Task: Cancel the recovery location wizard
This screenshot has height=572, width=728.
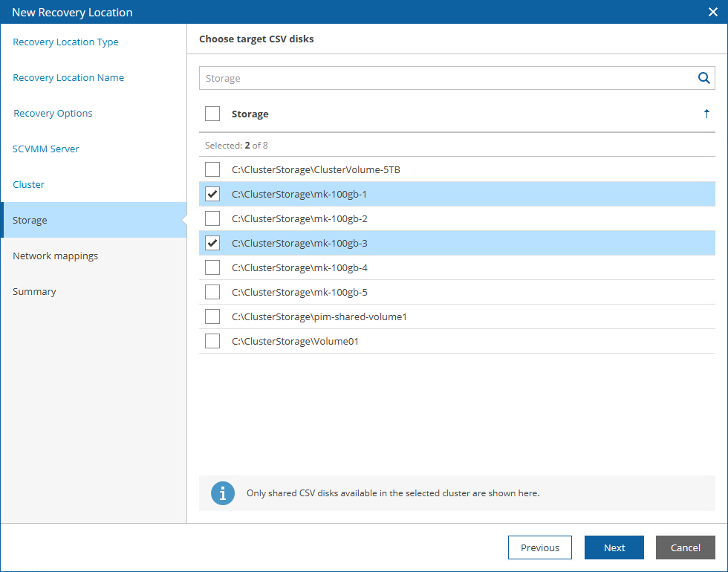Action: pos(685,547)
